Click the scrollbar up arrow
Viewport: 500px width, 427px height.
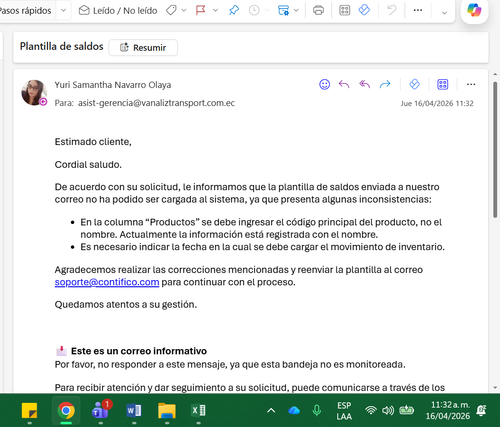coord(495,74)
